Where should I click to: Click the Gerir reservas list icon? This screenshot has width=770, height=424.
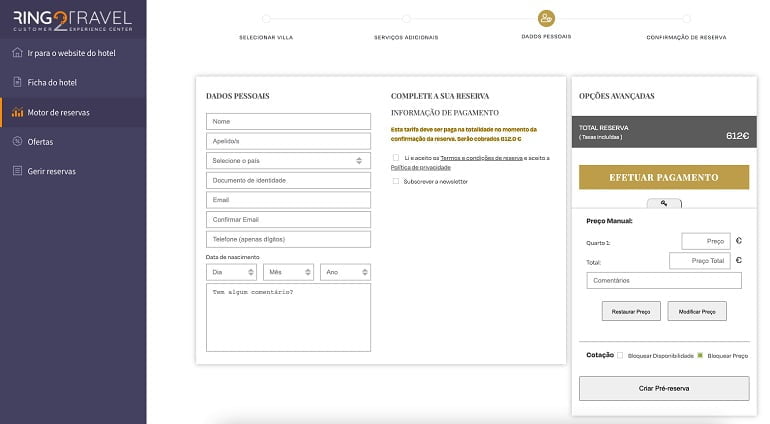(18, 171)
